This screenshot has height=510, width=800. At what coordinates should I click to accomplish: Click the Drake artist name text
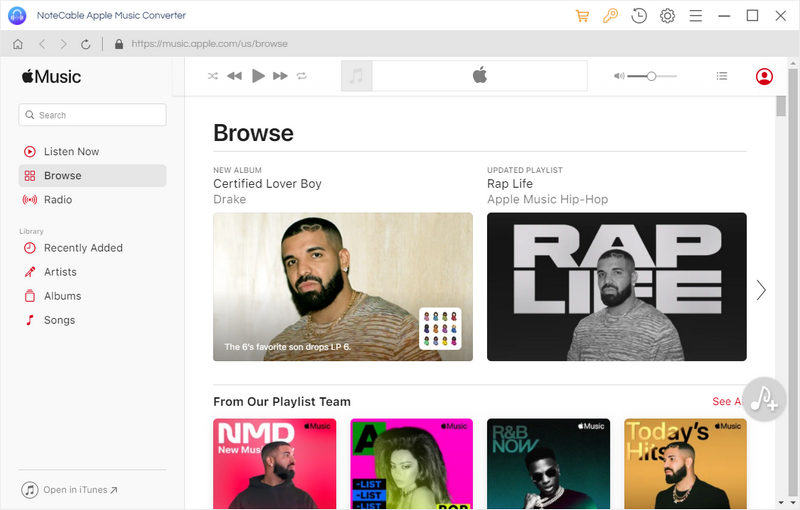[230, 199]
